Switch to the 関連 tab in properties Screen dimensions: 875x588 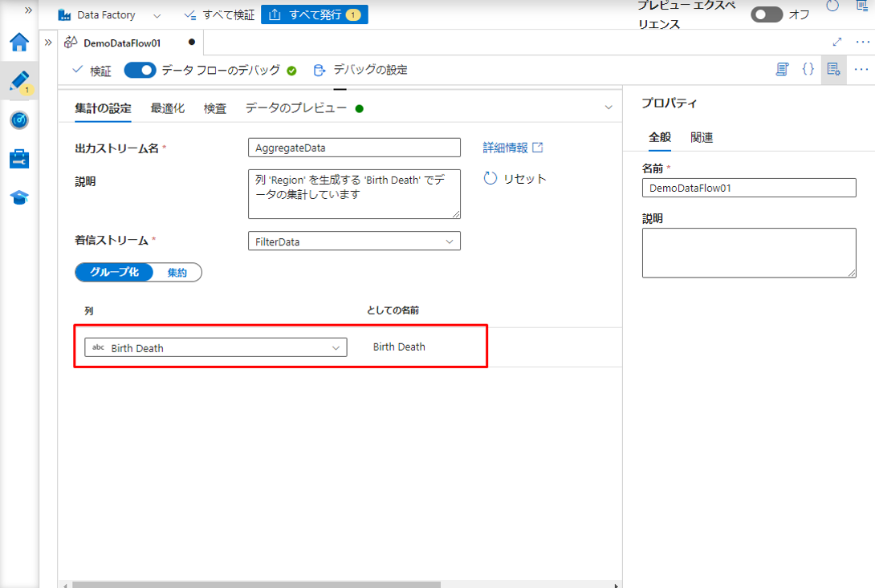(x=702, y=137)
